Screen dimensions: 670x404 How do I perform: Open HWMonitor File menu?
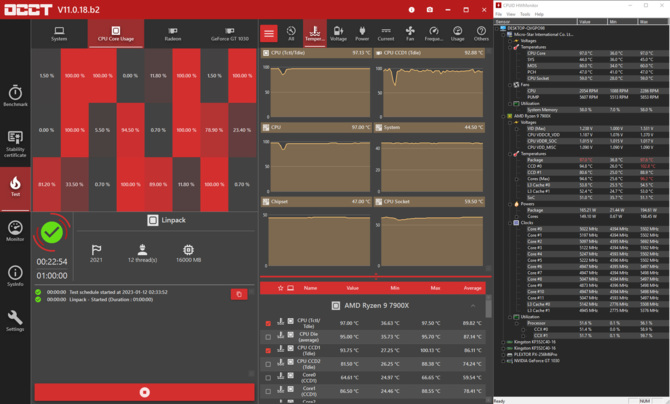click(499, 14)
